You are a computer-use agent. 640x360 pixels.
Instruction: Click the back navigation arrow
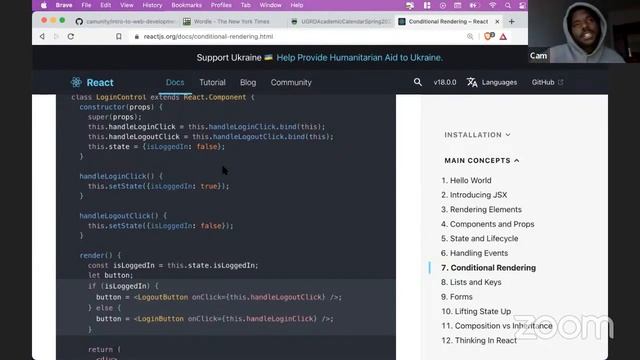point(42,36)
